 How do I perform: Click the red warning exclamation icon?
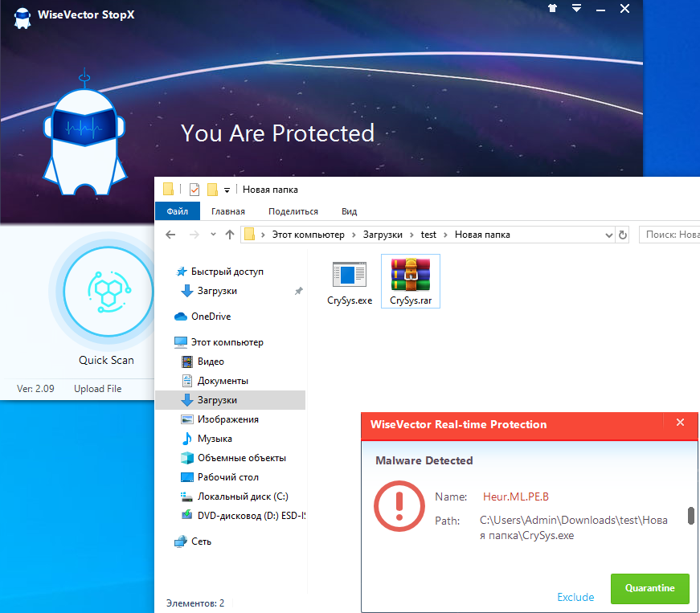(x=399, y=506)
